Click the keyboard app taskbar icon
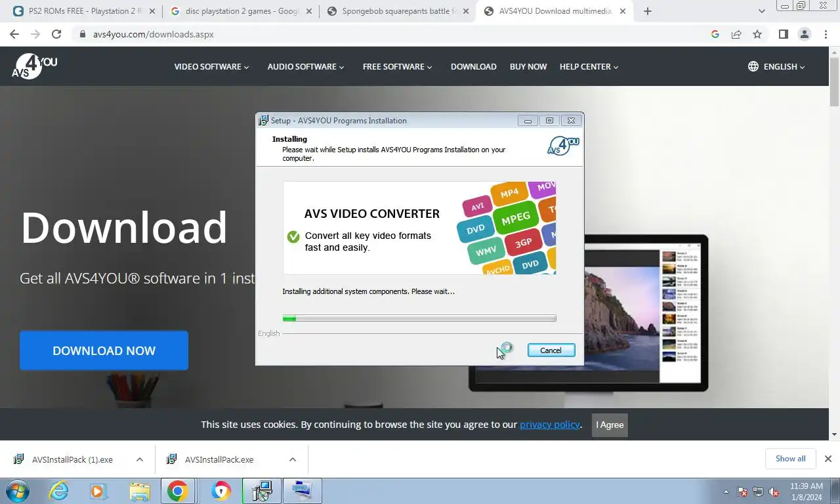Viewport: 840px width, 504px height. click(x=303, y=491)
